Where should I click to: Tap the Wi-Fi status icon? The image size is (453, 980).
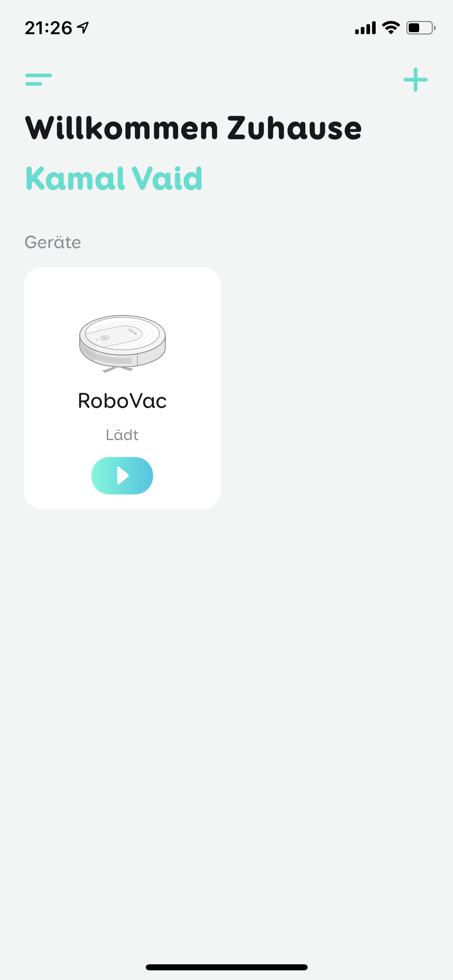[x=391, y=28]
